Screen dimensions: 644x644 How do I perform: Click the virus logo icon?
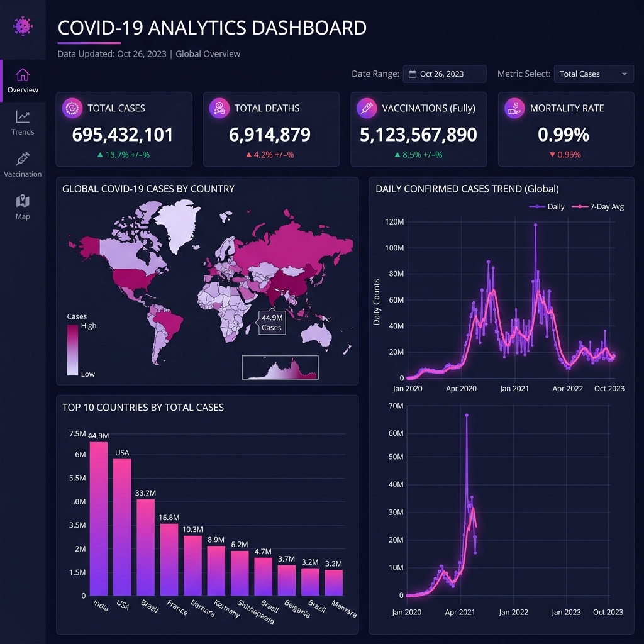tap(23, 26)
